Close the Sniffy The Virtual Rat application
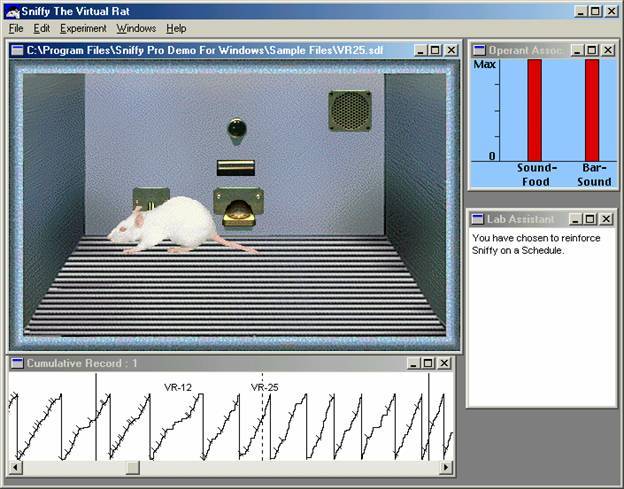This screenshot has height=489, width=624. 611,11
